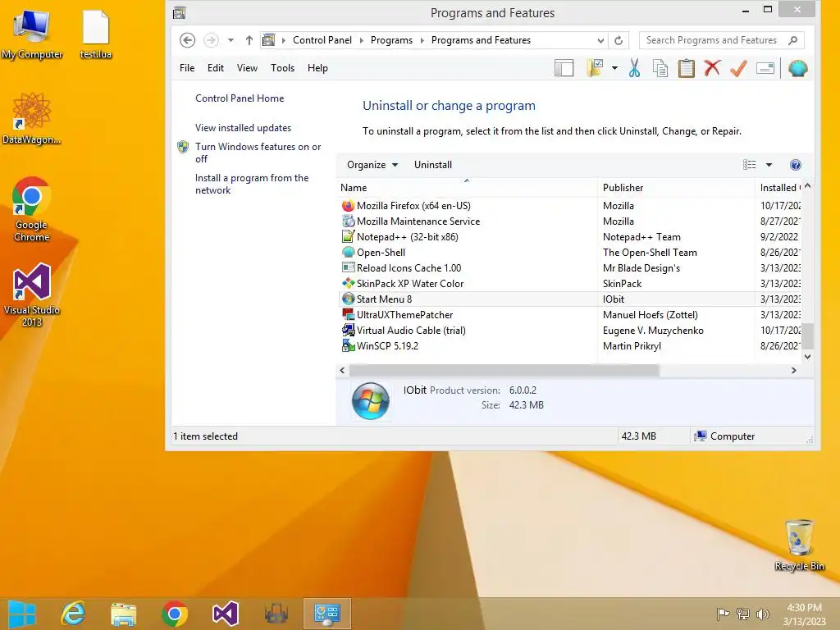840x630 pixels.
Task: Click Install a program from the network
Action: coord(252,184)
